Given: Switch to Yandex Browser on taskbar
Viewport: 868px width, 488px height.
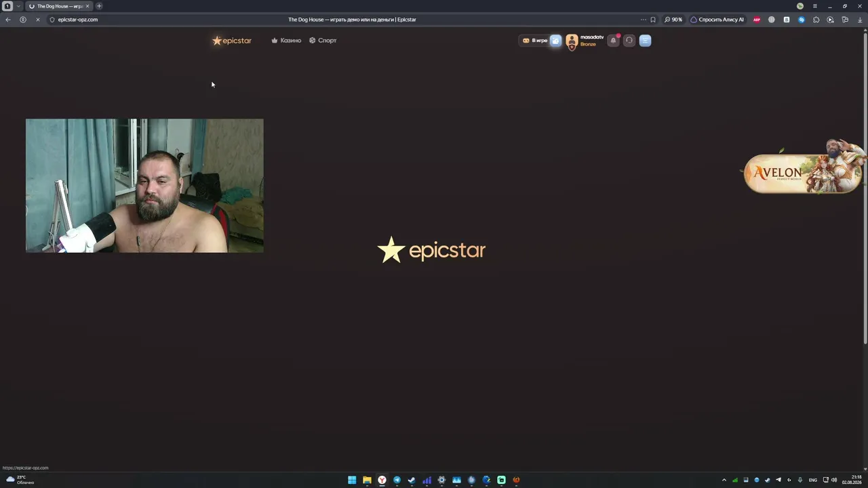Looking at the screenshot, I should click(382, 480).
